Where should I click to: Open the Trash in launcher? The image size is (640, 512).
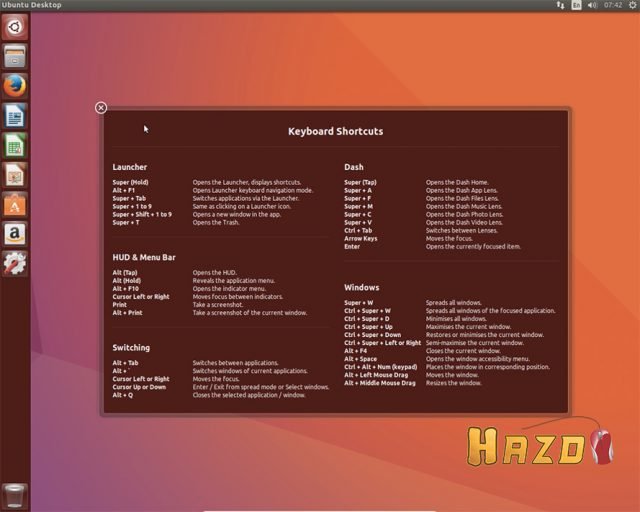point(14,494)
